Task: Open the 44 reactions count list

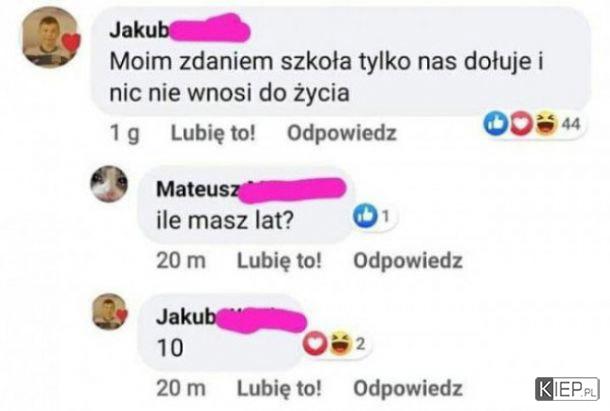Action: pos(571,124)
